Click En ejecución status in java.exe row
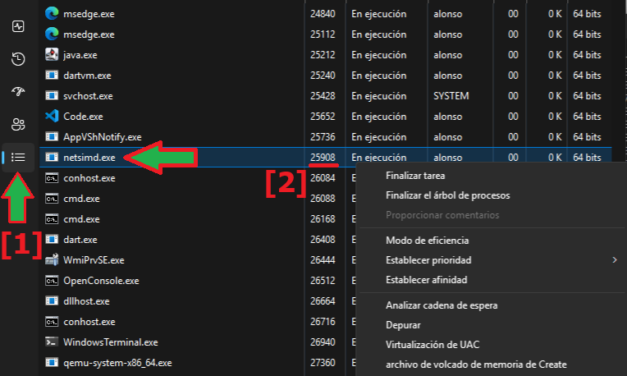 pyautogui.click(x=379, y=55)
